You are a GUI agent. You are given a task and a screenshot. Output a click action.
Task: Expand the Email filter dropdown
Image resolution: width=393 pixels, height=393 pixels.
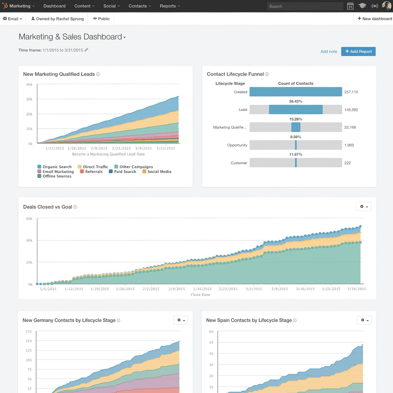point(12,19)
